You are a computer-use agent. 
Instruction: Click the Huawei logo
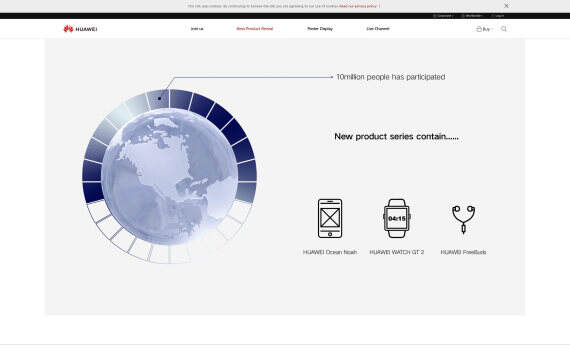point(80,29)
